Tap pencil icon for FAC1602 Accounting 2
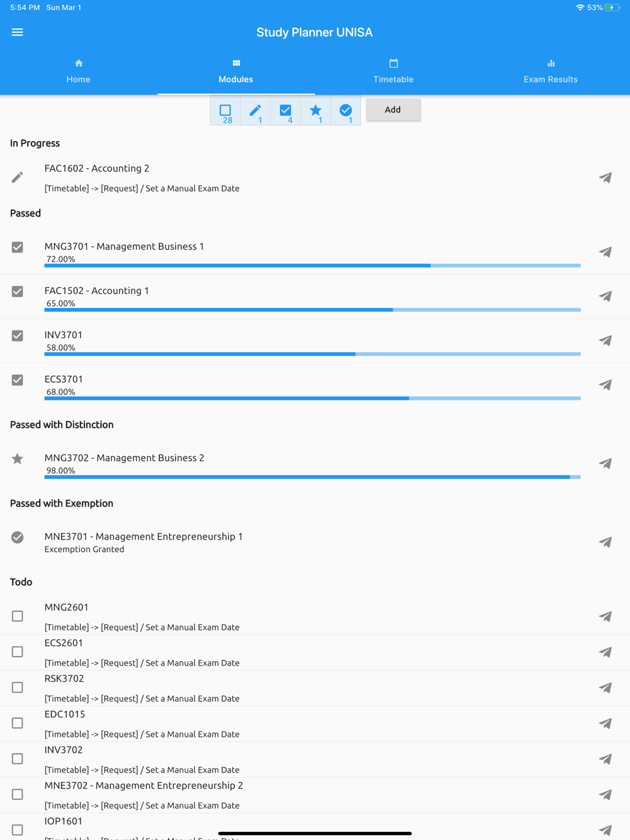The image size is (630, 840). click(18, 178)
